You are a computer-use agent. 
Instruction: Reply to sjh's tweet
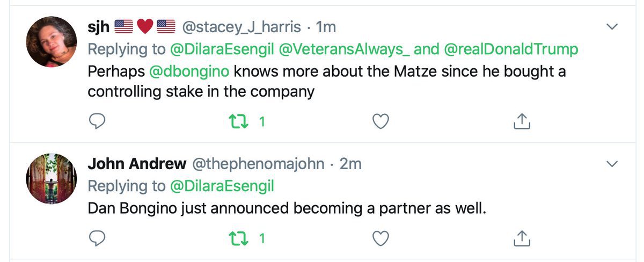tap(96, 122)
